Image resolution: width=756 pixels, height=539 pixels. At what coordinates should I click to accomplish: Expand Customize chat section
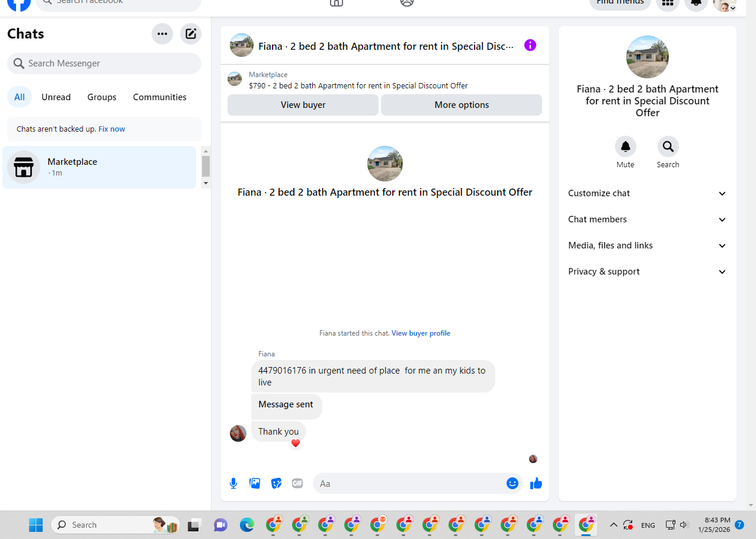pos(648,193)
